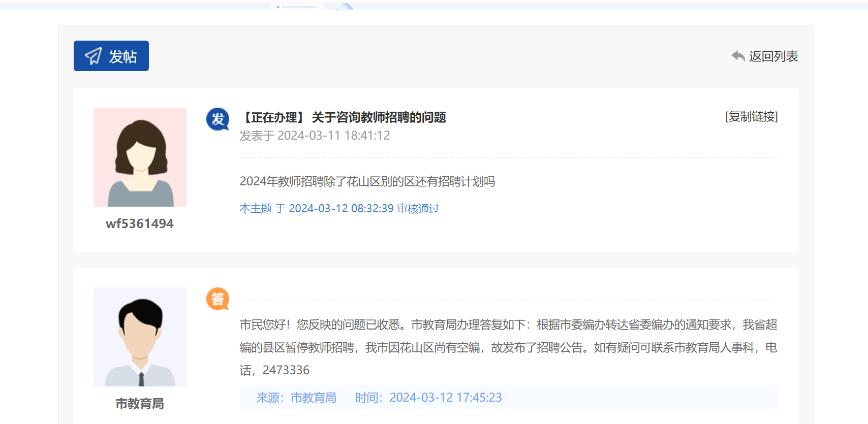This screenshot has width=868, height=424.
Task: Click the question text about 2024年教师招聘
Action: 367,182
